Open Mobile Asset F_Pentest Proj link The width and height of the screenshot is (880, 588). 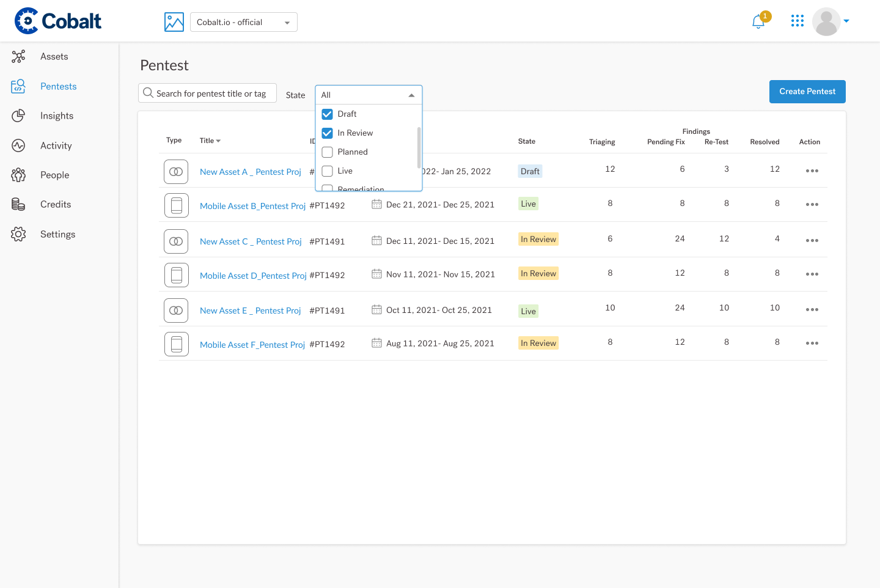coord(252,345)
